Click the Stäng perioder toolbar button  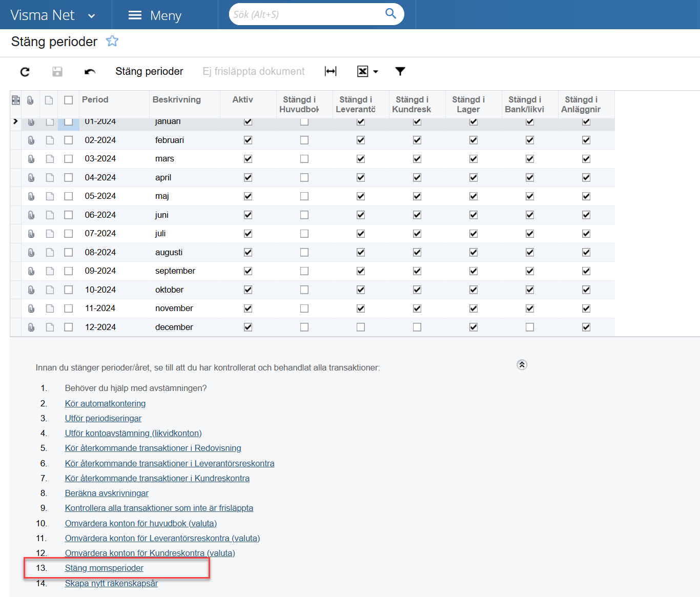click(149, 71)
